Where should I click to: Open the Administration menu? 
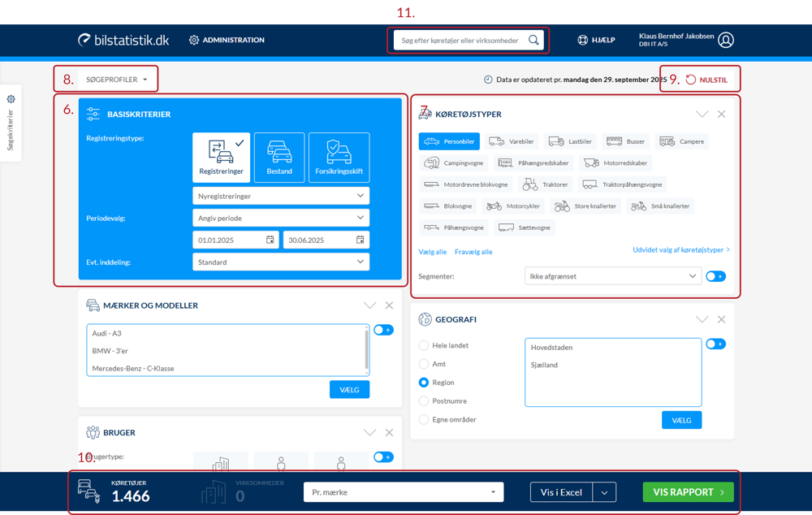(x=227, y=40)
